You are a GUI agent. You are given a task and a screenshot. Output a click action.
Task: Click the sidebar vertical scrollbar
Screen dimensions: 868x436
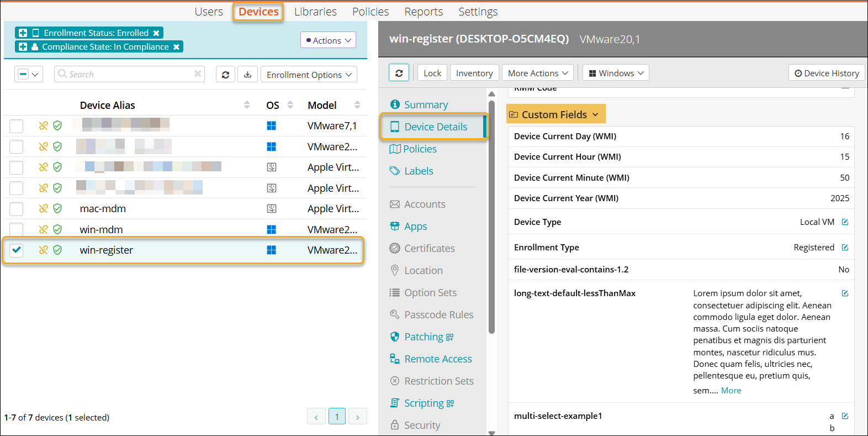(491, 221)
